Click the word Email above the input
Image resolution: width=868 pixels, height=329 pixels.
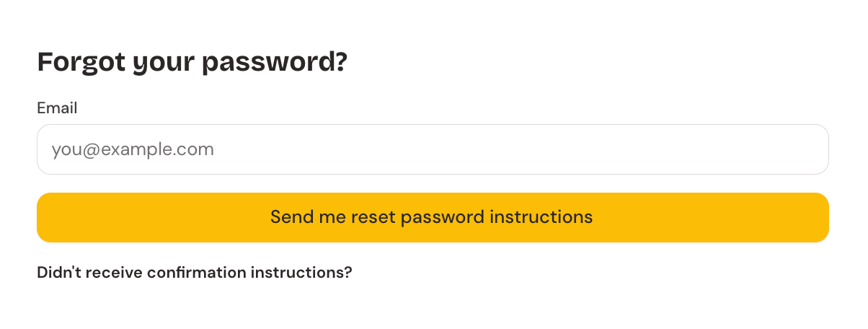coord(57,108)
